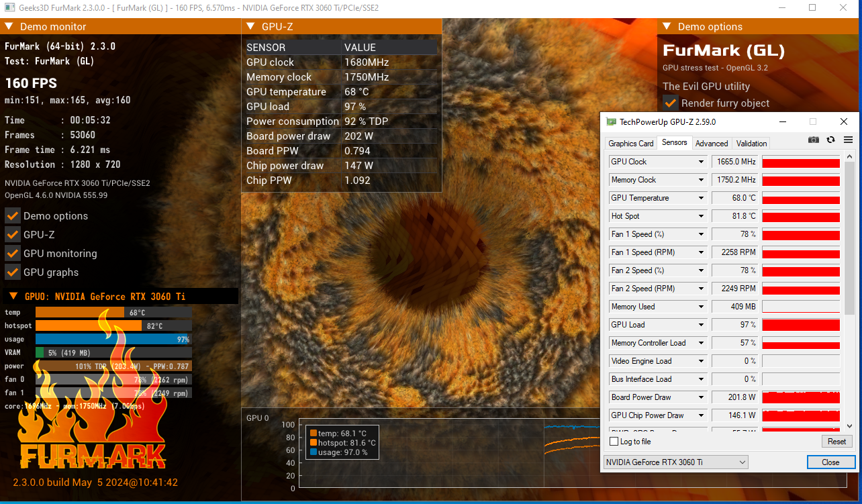The height and width of the screenshot is (504, 862).
Task: Click the camera screenshot icon in GPU-Z
Action: pyautogui.click(x=813, y=140)
